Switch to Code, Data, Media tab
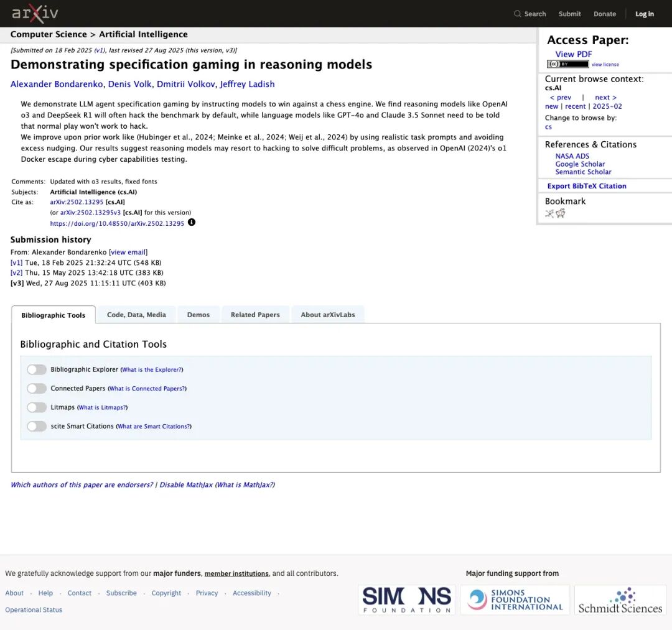The image size is (672, 630). (x=136, y=315)
